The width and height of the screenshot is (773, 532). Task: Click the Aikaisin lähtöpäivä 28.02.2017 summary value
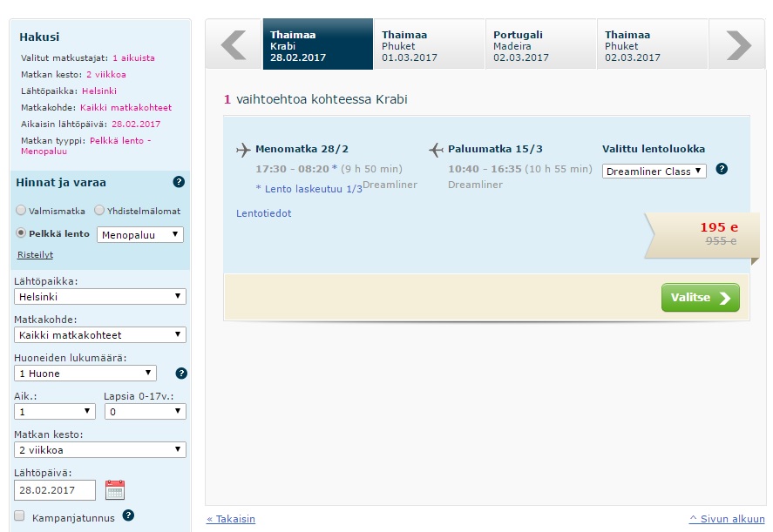coord(136,125)
